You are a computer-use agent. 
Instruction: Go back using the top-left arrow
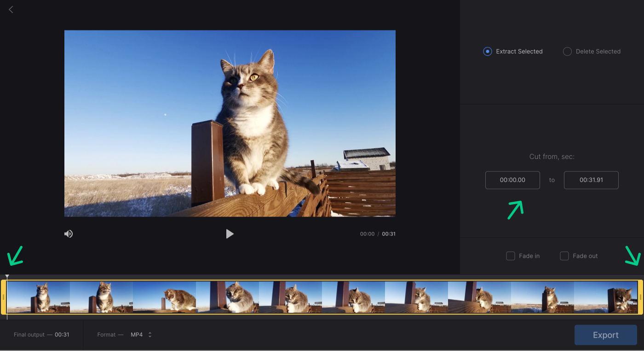click(x=11, y=10)
